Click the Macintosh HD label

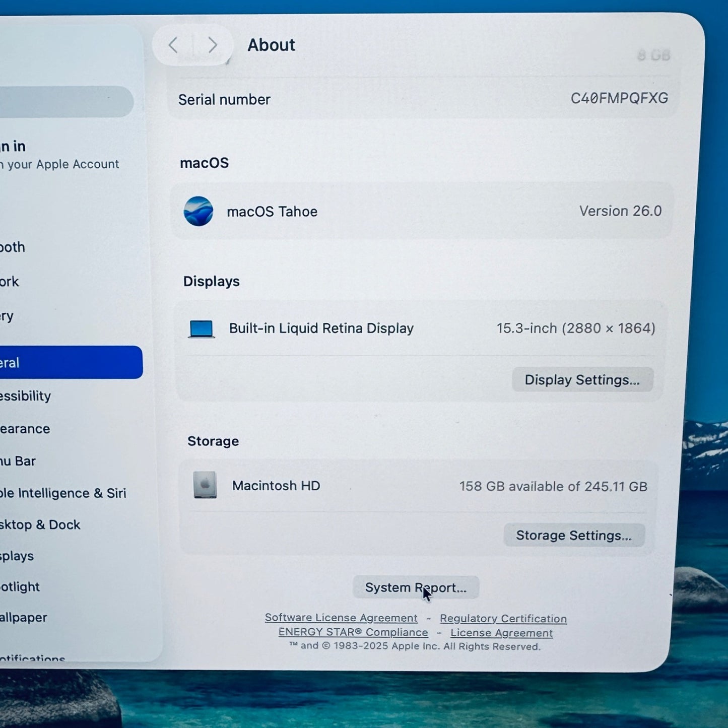(x=276, y=486)
